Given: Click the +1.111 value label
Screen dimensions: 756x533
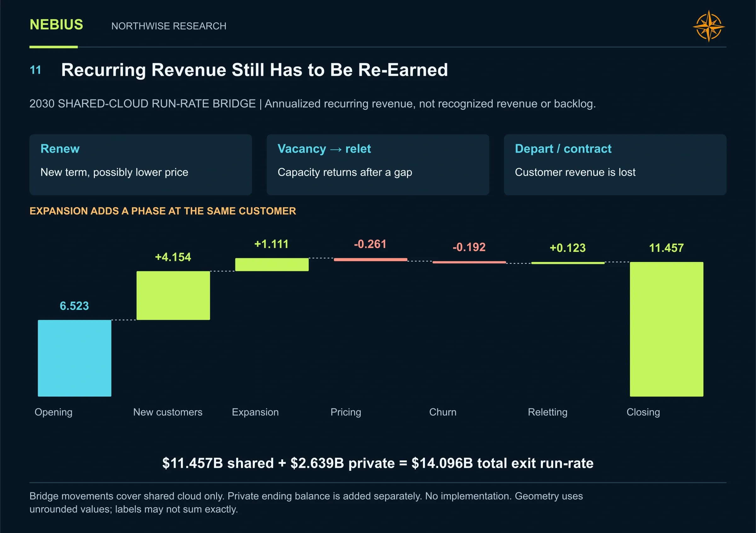Looking at the screenshot, I should [272, 244].
